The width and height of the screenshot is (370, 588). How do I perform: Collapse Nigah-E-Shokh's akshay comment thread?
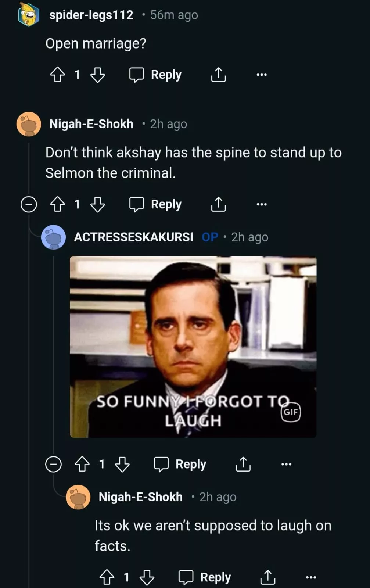[29, 204]
